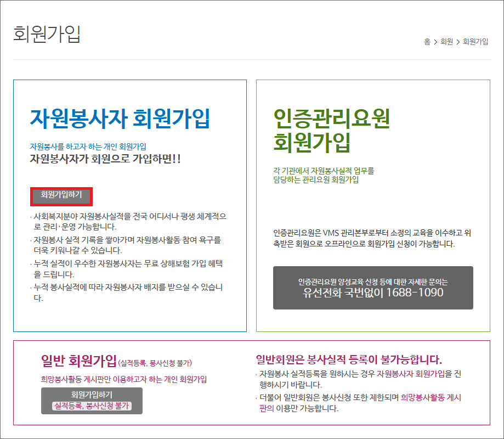504x439 pixels.
Task: Click the text 자원봉사자가 회원으로 가입하면!!
Action: [105, 159]
